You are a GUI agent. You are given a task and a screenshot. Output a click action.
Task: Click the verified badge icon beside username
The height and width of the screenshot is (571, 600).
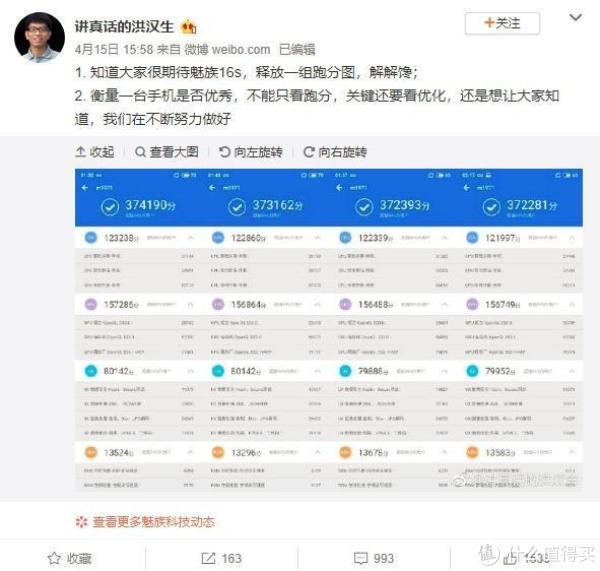click(x=189, y=27)
